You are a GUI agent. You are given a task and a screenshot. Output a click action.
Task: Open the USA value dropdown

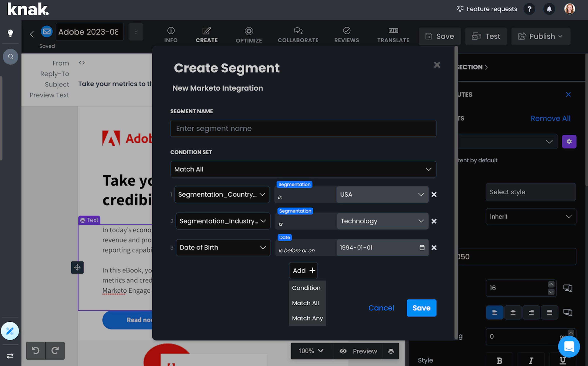[x=382, y=194]
